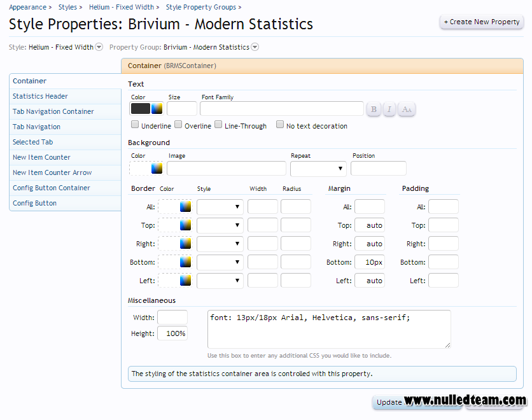Select the New Item Counter tab

[65, 157]
